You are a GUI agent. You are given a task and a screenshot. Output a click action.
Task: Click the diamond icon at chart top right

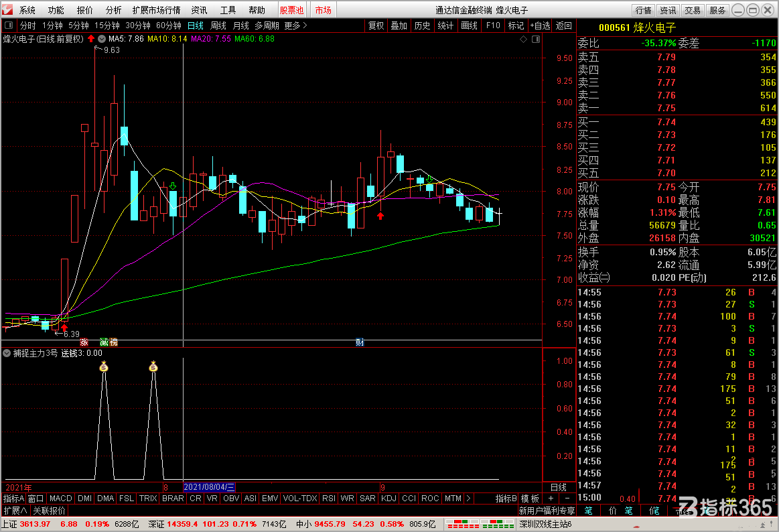coord(523,40)
